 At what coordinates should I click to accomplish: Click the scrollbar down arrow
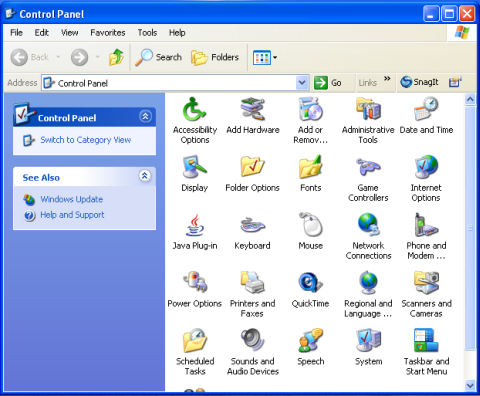point(470,386)
